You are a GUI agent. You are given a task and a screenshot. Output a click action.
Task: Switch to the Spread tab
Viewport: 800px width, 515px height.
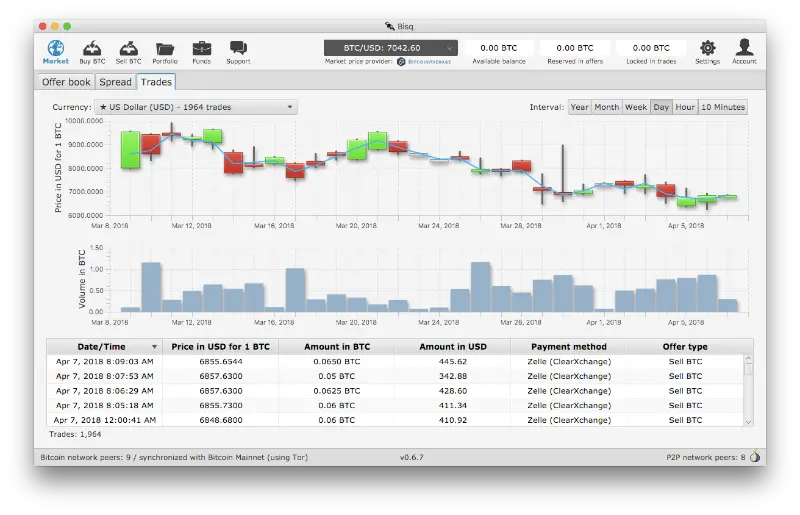115,82
